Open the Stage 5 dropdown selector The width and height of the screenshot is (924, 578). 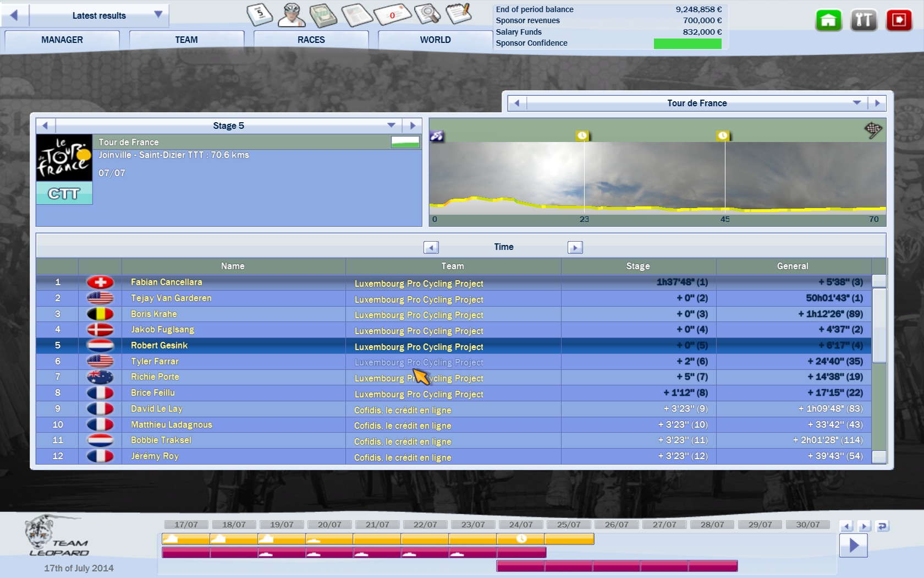pyautogui.click(x=391, y=126)
